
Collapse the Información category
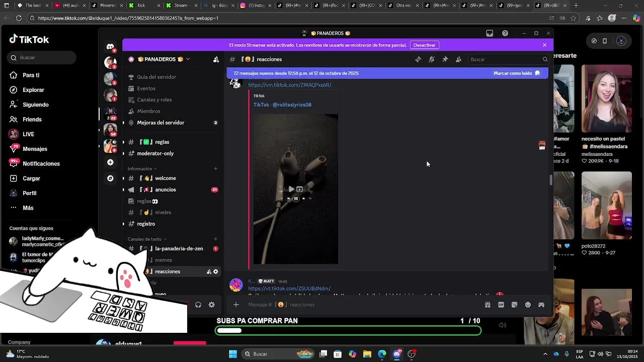(x=142, y=168)
